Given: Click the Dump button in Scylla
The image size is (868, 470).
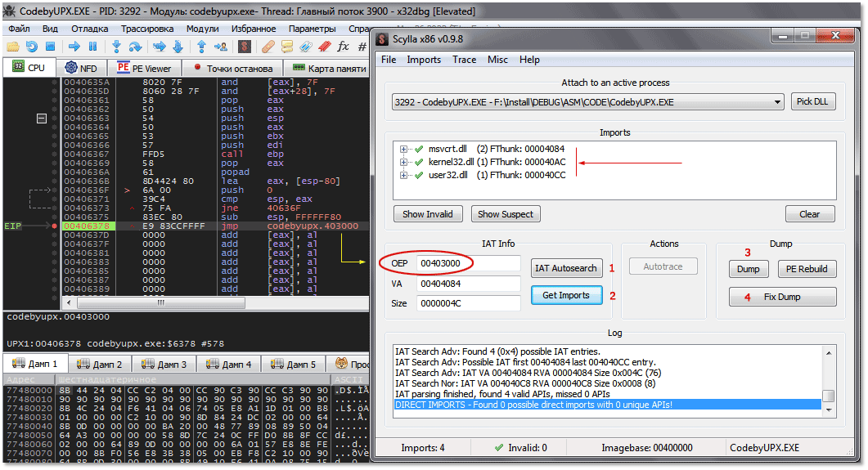Looking at the screenshot, I should click(x=748, y=269).
